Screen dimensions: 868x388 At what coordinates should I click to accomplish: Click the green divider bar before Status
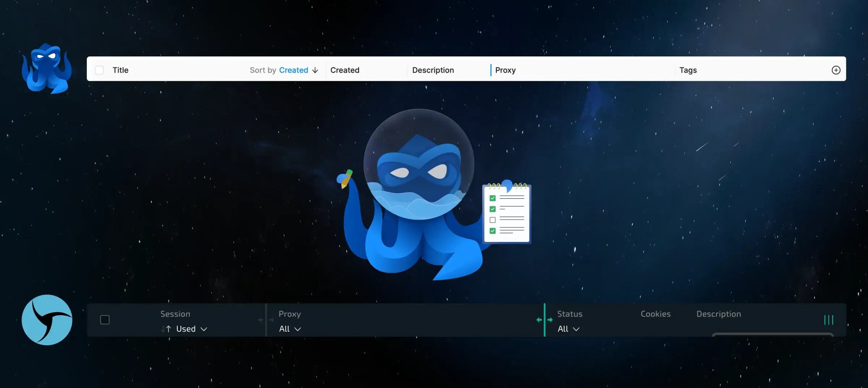click(544, 311)
